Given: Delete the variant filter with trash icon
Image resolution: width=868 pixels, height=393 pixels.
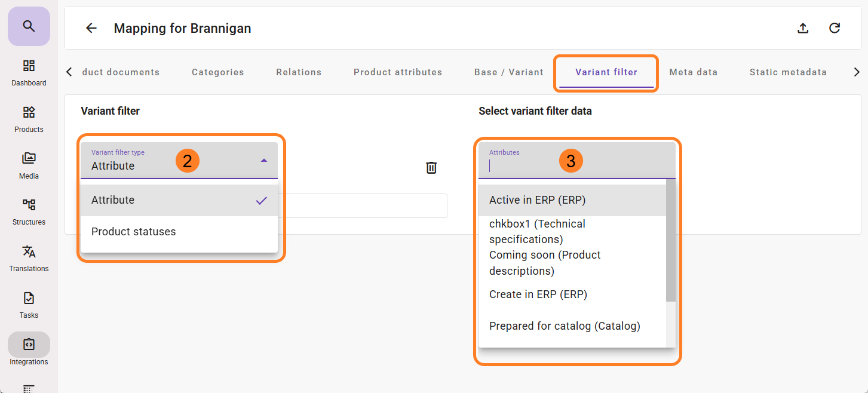Looking at the screenshot, I should tap(431, 168).
